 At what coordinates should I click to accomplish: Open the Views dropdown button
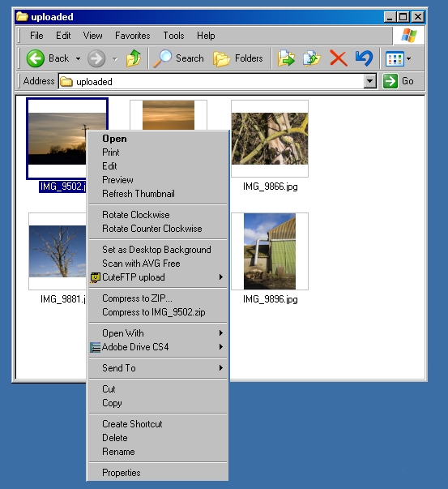[398, 58]
